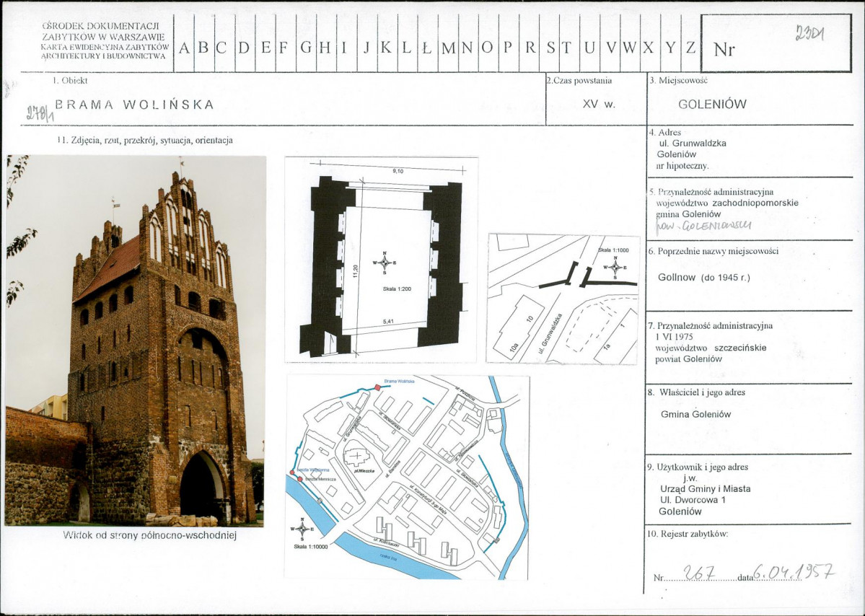Viewport: 865px width, 616px height.
Task: Click powiat Goleniów in field 7
Action: click(688, 359)
